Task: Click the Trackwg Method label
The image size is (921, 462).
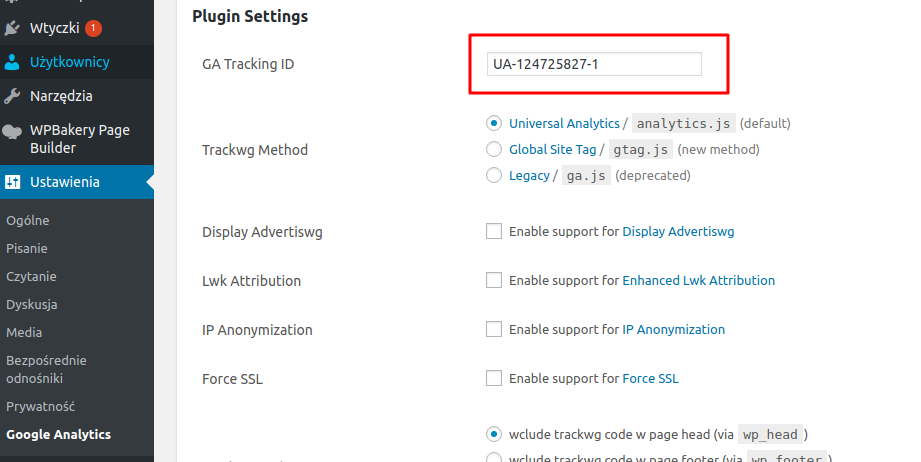Action: (255, 150)
